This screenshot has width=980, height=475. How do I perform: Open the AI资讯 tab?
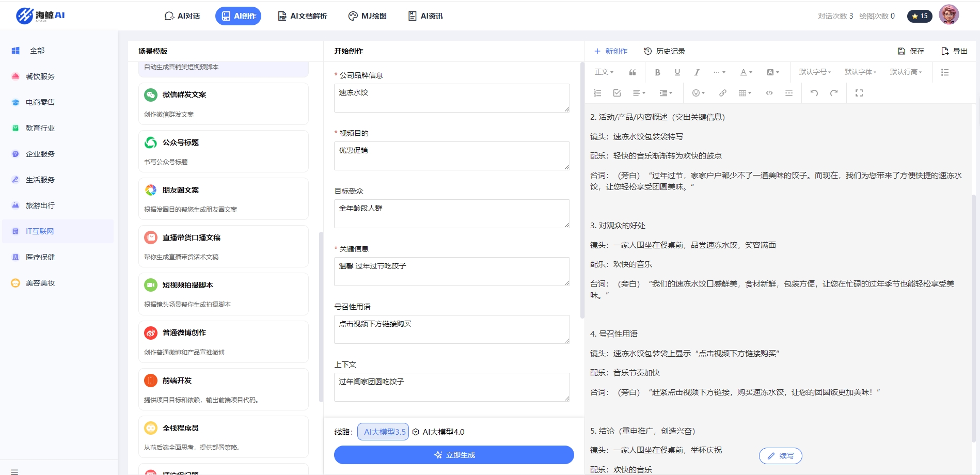tap(425, 16)
